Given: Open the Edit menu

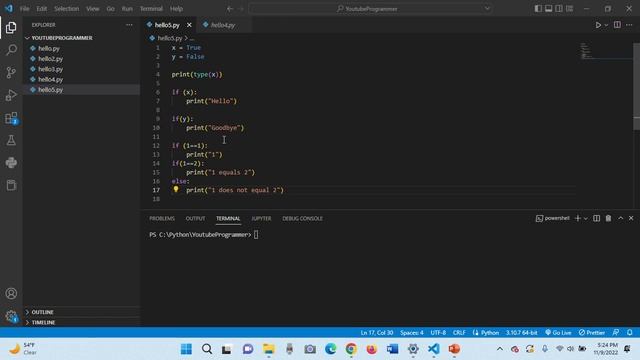Looking at the screenshot, I should pos(42,9).
